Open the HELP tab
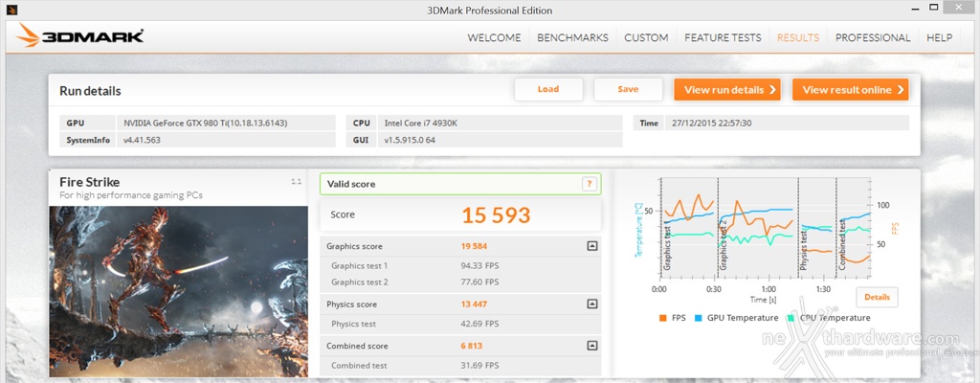This screenshot has width=980, height=383. [940, 37]
